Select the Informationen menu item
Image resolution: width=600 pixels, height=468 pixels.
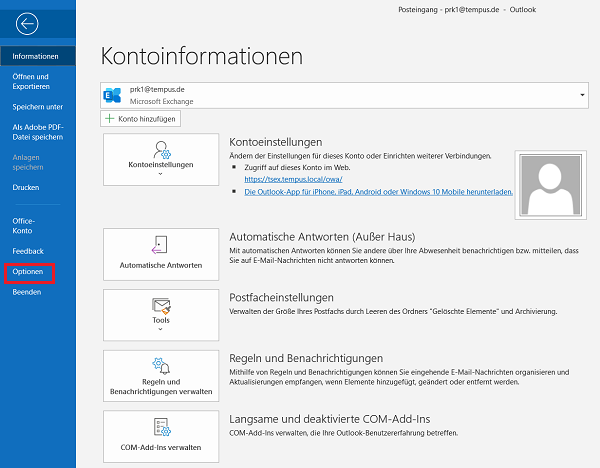38,56
